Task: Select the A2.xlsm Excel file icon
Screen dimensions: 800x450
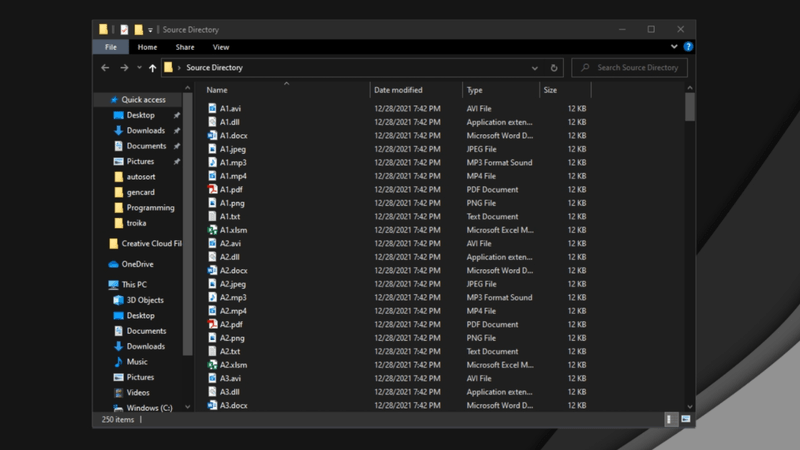Action: [212, 365]
